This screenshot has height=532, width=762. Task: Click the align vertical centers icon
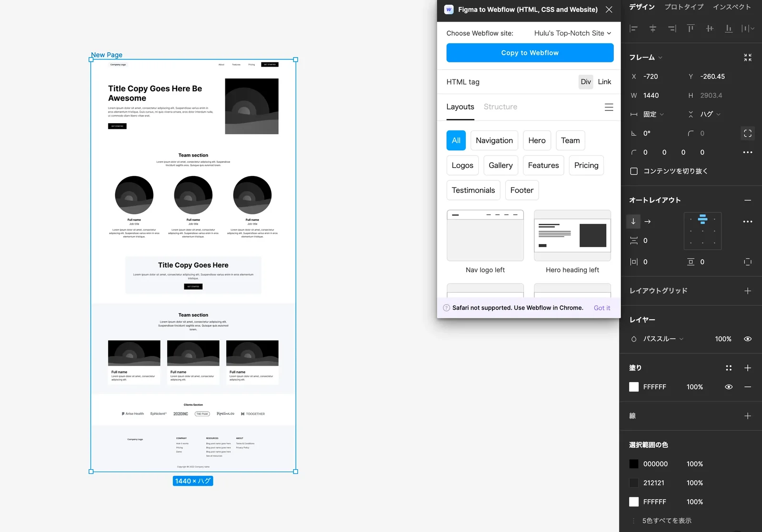pos(710,29)
